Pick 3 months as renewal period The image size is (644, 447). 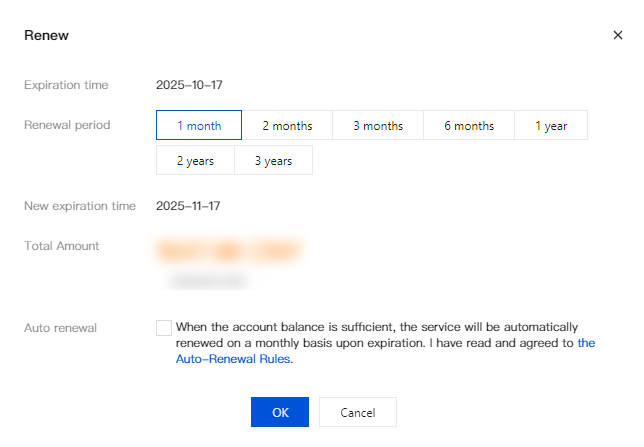(378, 125)
